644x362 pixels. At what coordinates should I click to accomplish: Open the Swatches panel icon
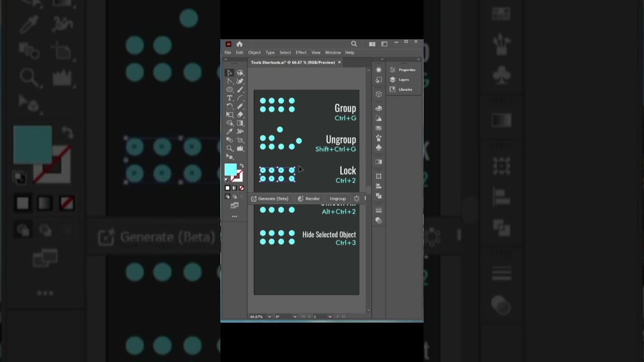point(378,128)
